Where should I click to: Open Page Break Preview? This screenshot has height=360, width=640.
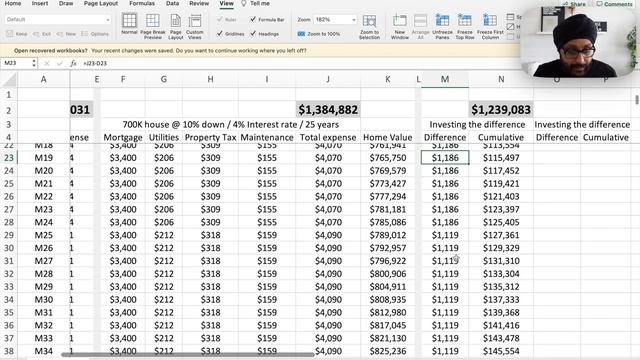153,26
